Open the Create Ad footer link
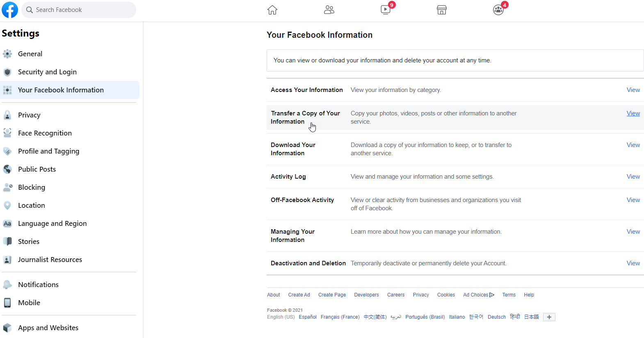The image size is (644, 338). (x=299, y=295)
